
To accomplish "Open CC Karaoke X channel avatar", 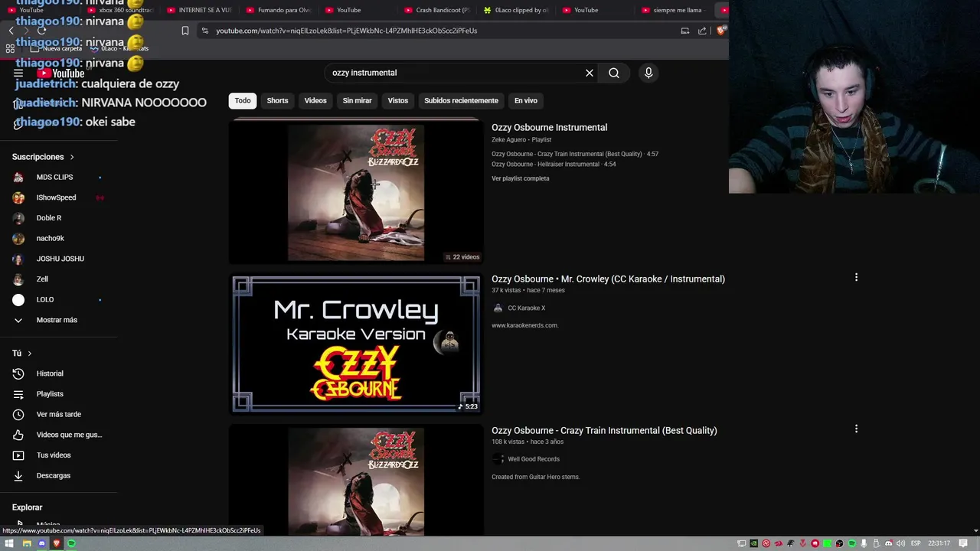I will [498, 308].
